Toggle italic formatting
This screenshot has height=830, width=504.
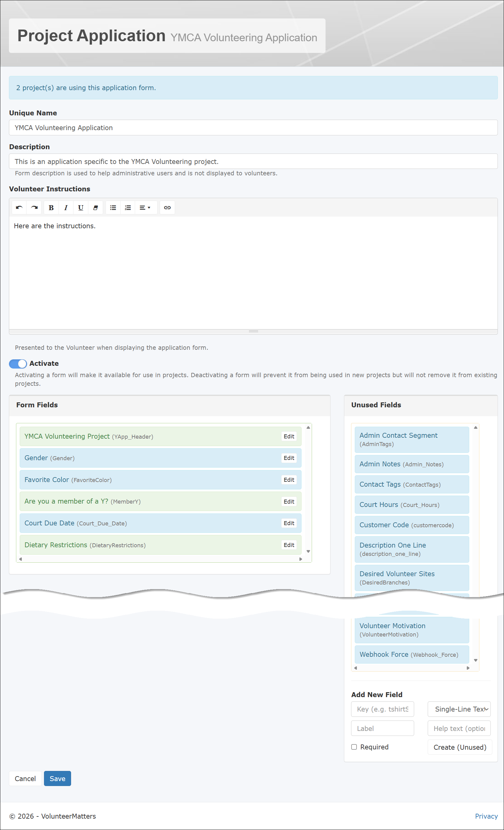point(66,207)
